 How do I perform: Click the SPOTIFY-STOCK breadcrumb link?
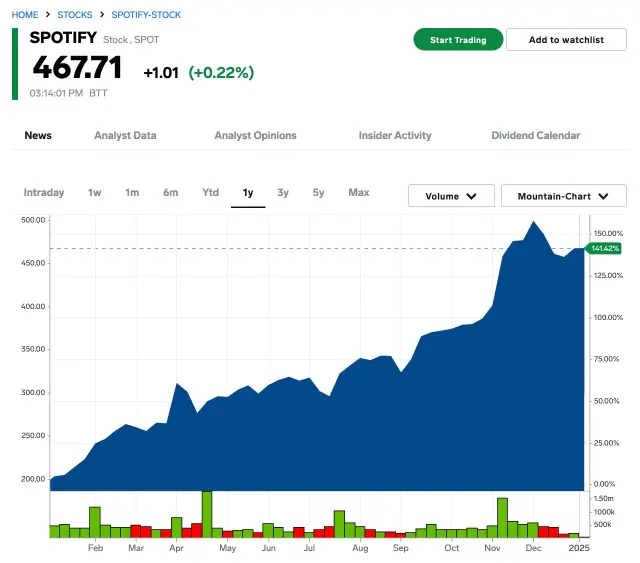click(146, 15)
